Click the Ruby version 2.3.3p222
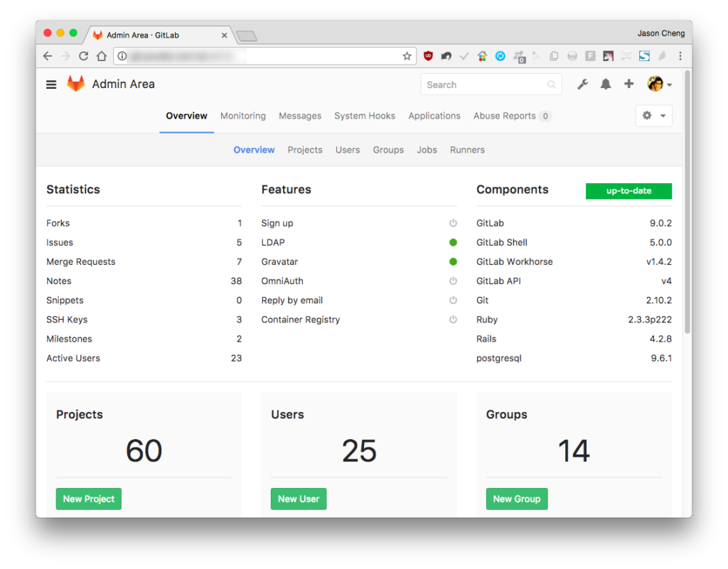The height and width of the screenshot is (569, 728). [x=650, y=320]
